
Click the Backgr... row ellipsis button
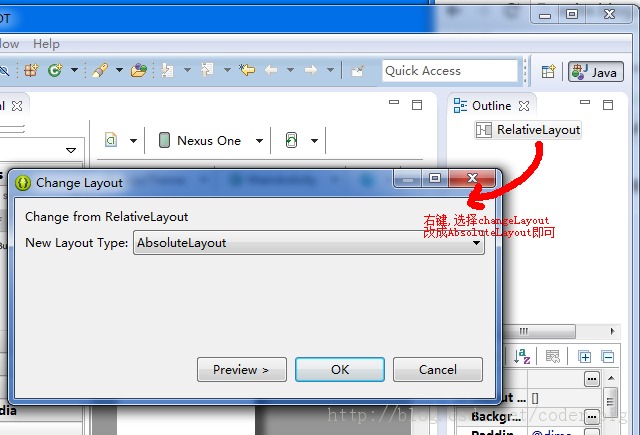coord(592,417)
